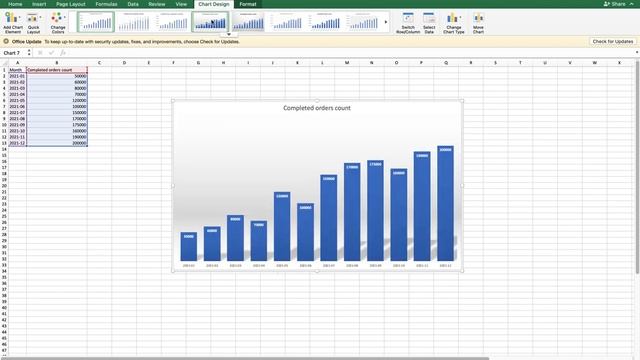The height and width of the screenshot is (360, 640).
Task: Apply the sixth chart style thumbnail
Action: pyautogui.click(x=287, y=22)
